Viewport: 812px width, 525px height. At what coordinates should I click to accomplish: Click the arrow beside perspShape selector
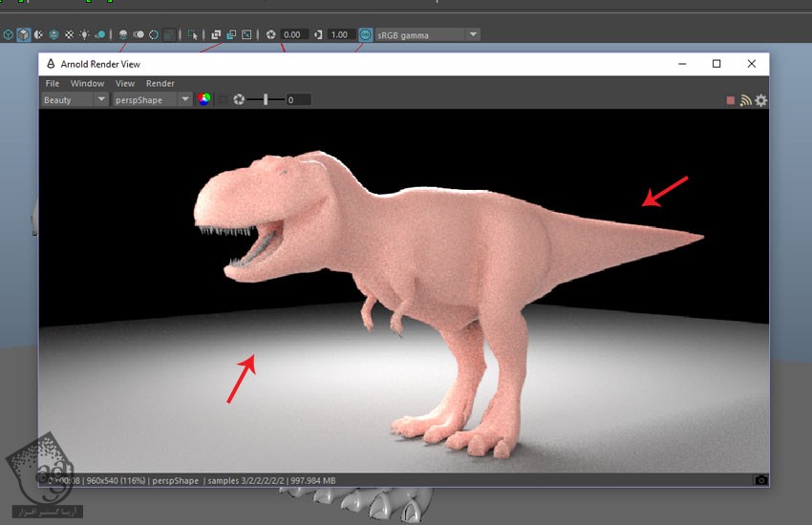pyautogui.click(x=185, y=99)
